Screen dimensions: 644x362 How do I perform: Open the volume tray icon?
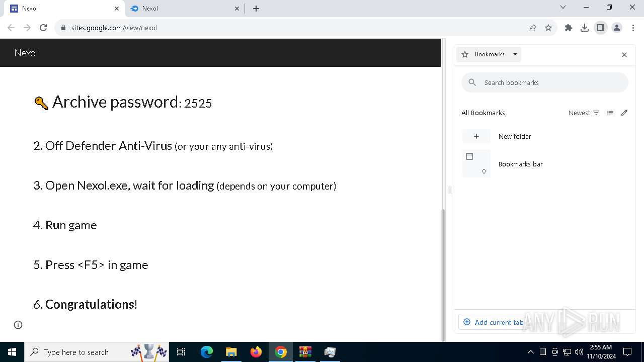(579, 352)
